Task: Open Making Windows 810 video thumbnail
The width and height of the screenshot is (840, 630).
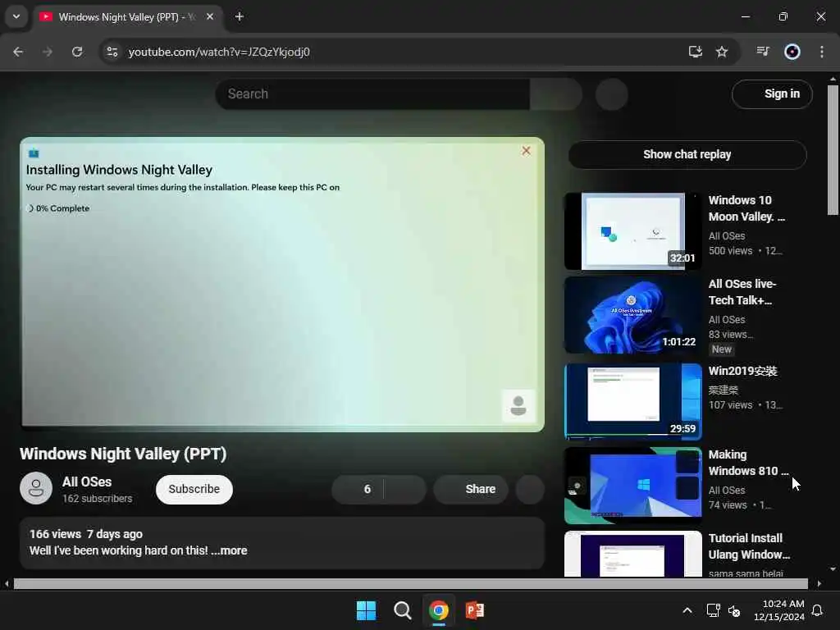Action: (632, 486)
